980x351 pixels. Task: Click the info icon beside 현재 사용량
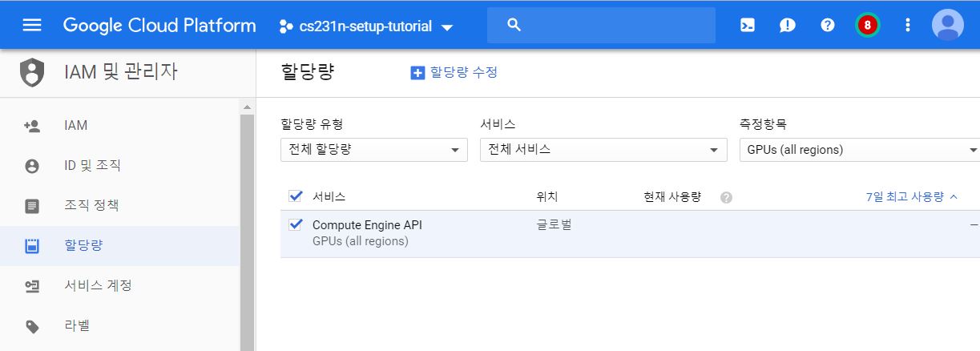click(x=726, y=197)
